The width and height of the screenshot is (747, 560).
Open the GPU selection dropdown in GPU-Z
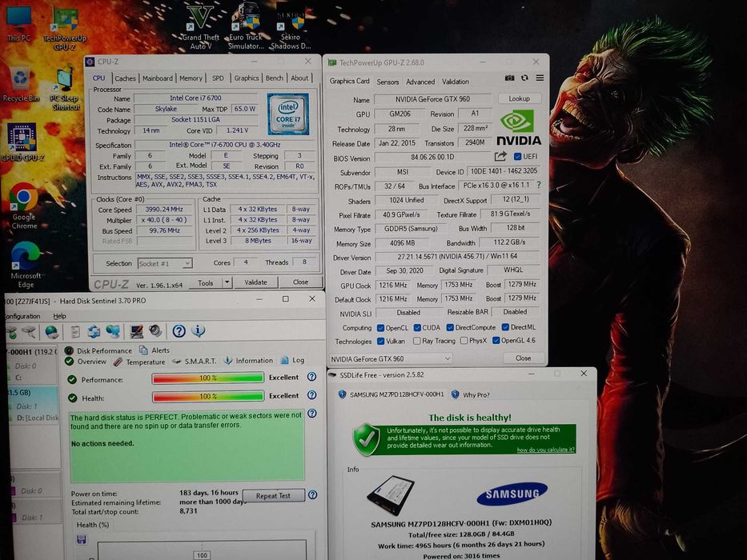pos(391,358)
